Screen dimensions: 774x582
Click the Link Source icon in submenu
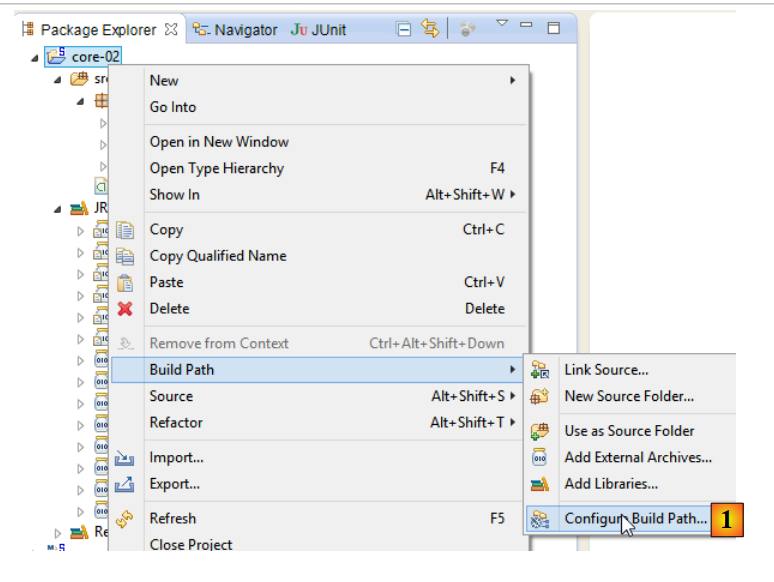coord(540,370)
